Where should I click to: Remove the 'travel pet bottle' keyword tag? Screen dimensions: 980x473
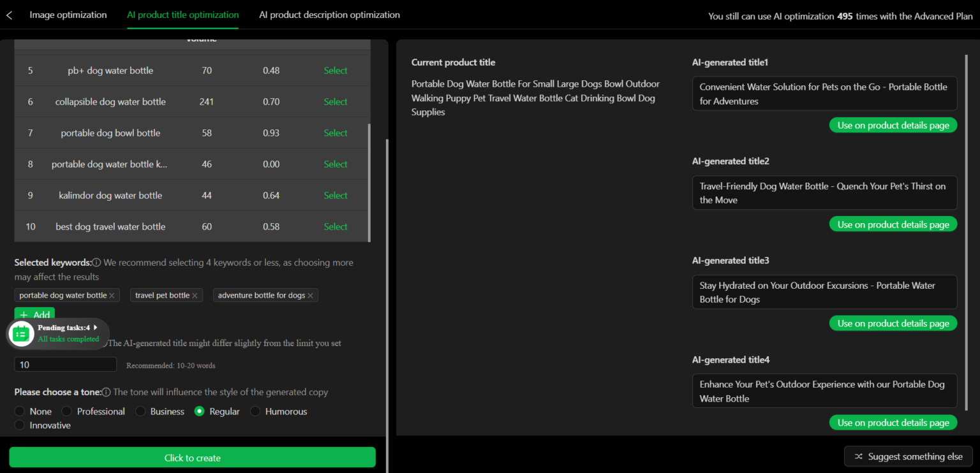(195, 296)
